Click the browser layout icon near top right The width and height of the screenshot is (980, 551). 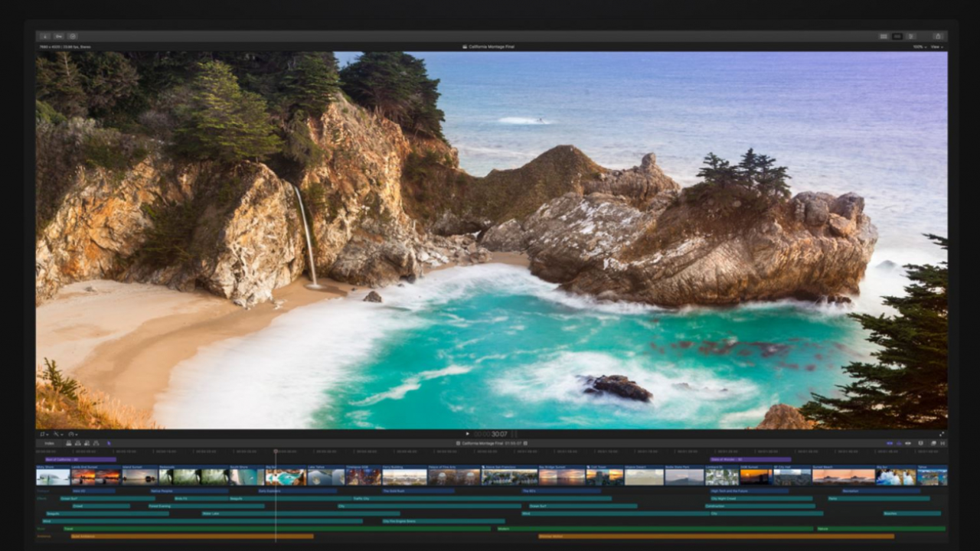point(884,36)
